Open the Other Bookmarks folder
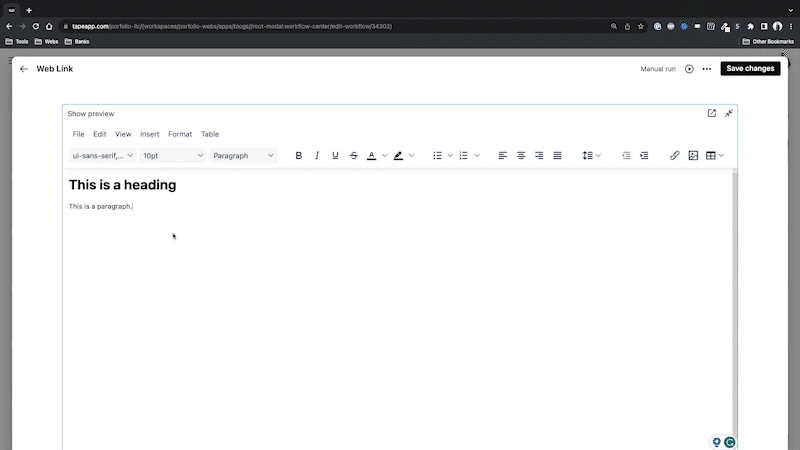Screen dimensions: 800x450 tap(768, 42)
